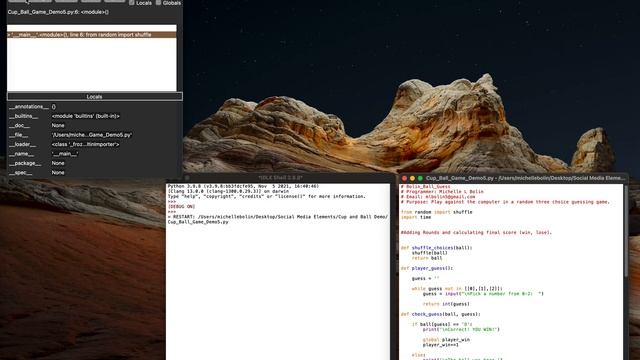Click the '#Adding Rounds and calculating final score' comment
Screen dimensions: 640x360
pos(476,233)
